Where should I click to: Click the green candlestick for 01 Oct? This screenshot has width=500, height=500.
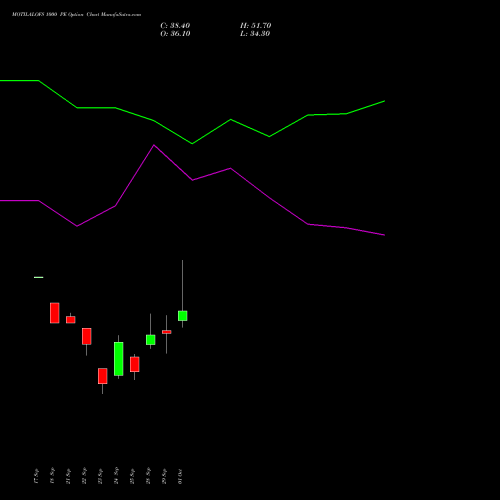[183, 316]
